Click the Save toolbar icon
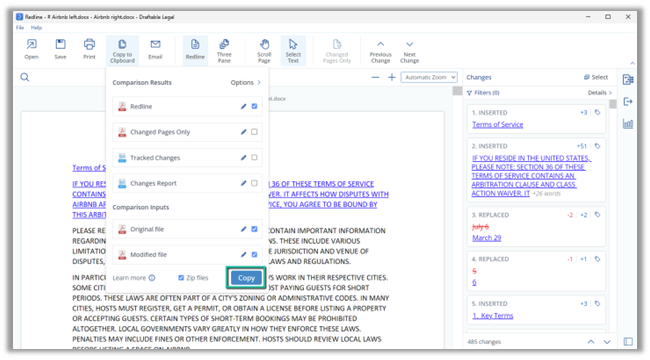The image size is (650, 360). click(x=61, y=49)
